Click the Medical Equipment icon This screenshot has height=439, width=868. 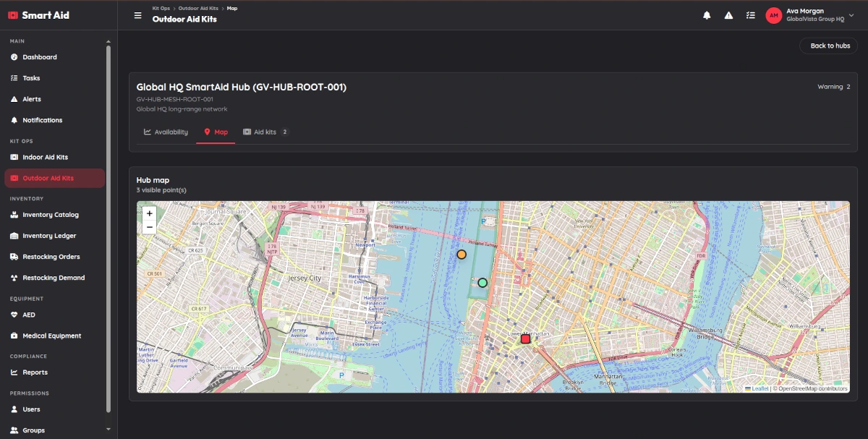click(14, 336)
